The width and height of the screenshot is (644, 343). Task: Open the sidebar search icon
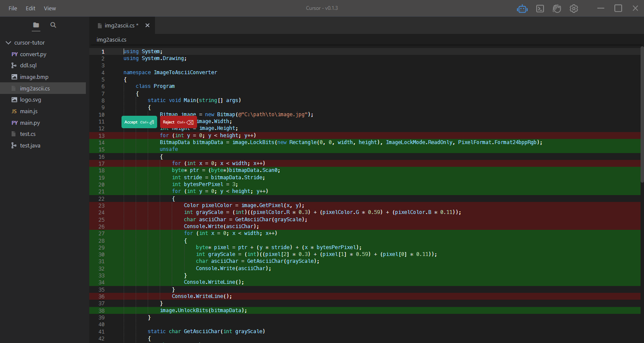pyautogui.click(x=53, y=25)
